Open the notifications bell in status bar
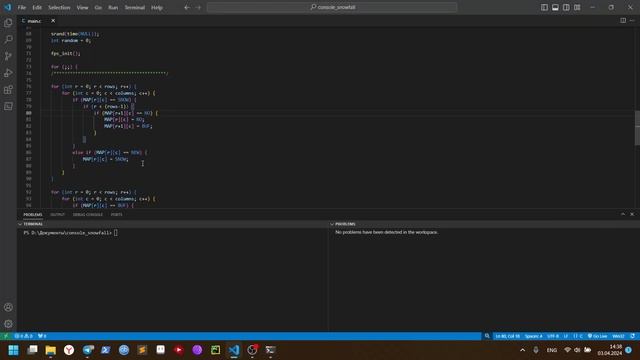Viewport: 640px width, 360px height. click(x=633, y=336)
